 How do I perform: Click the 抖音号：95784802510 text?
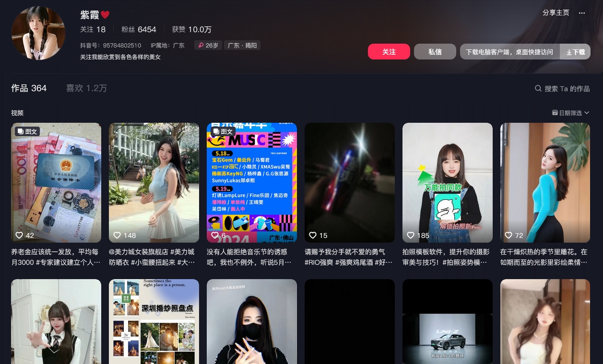pyautogui.click(x=111, y=46)
